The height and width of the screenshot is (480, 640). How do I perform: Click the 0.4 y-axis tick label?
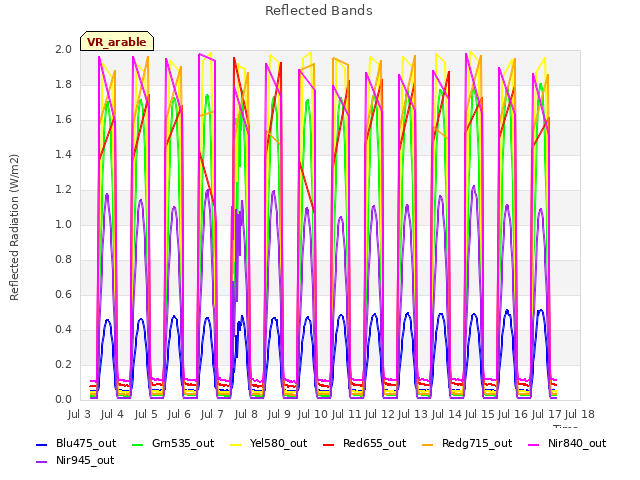(64, 330)
